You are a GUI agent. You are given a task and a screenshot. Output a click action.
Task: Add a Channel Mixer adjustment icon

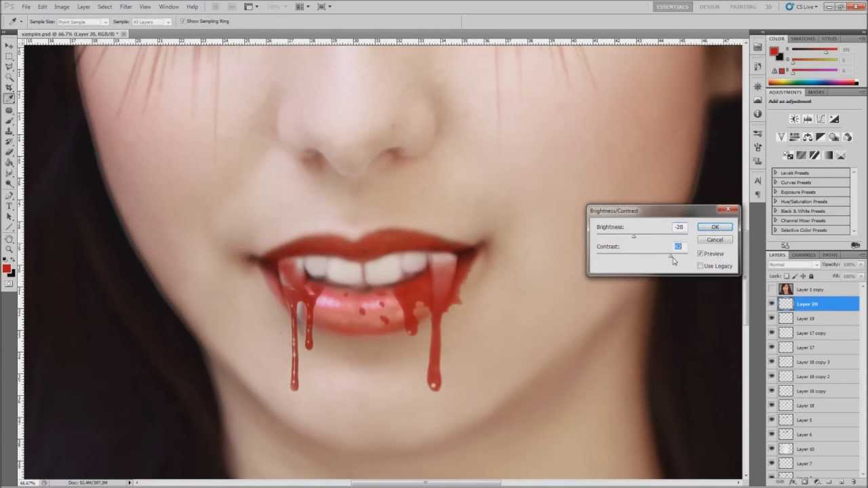(848, 137)
